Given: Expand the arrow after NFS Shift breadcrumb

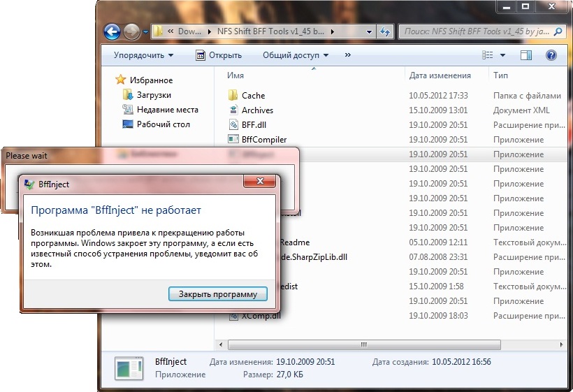Looking at the screenshot, I should pyautogui.click(x=332, y=31).
